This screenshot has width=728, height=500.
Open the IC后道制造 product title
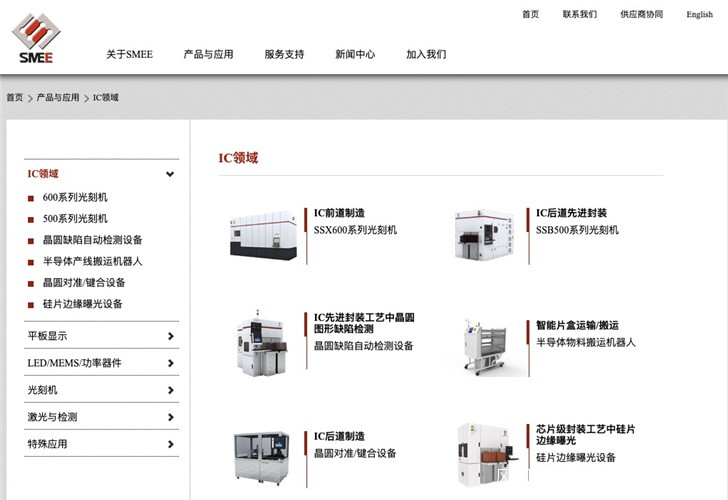(339, 436)
